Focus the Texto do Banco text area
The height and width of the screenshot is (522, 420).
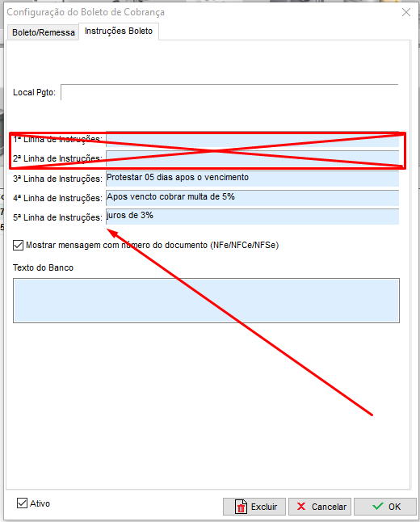tap(206, 301)
